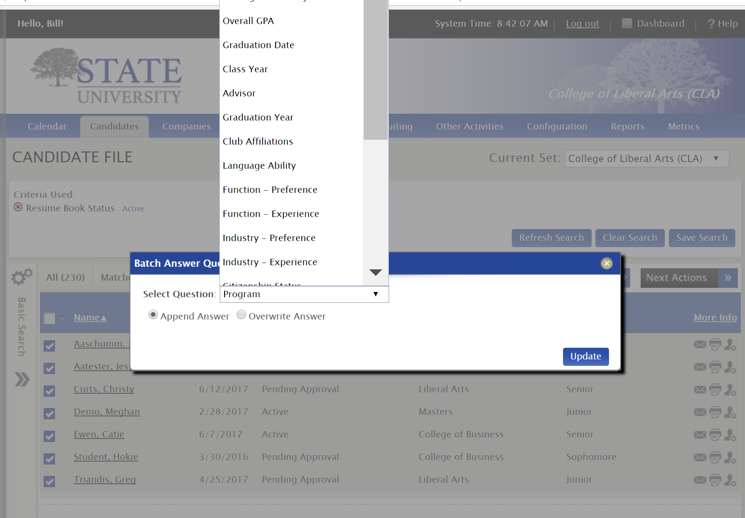Click envelope icon in Aatester row
The height and width of the screenshot is (518, 745).
click(x=699, y=367)
